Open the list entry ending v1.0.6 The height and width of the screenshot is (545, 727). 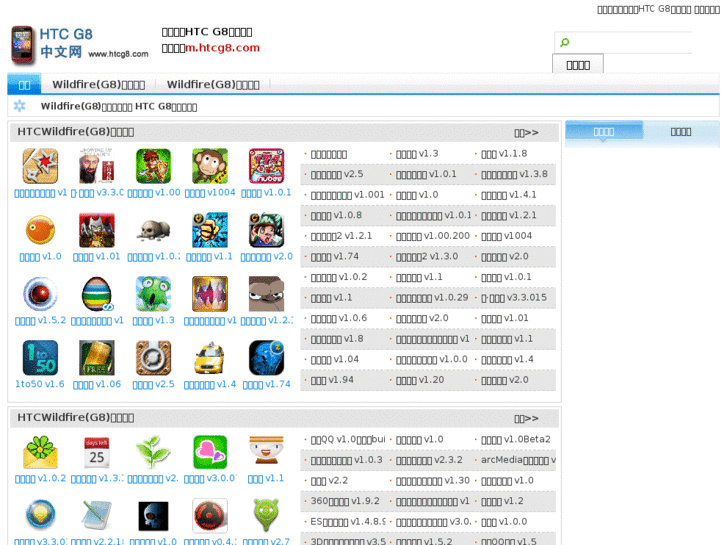pyautogui.click(x=338, y=318)
